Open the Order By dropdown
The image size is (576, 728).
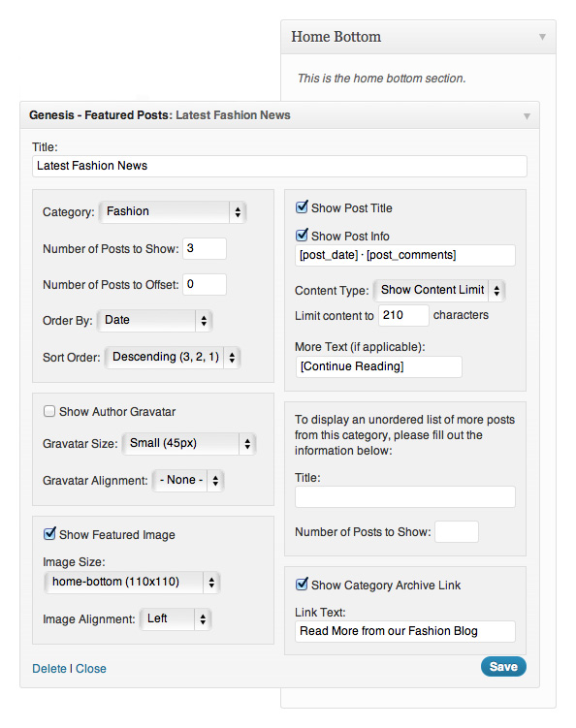[x=155, y=320]
